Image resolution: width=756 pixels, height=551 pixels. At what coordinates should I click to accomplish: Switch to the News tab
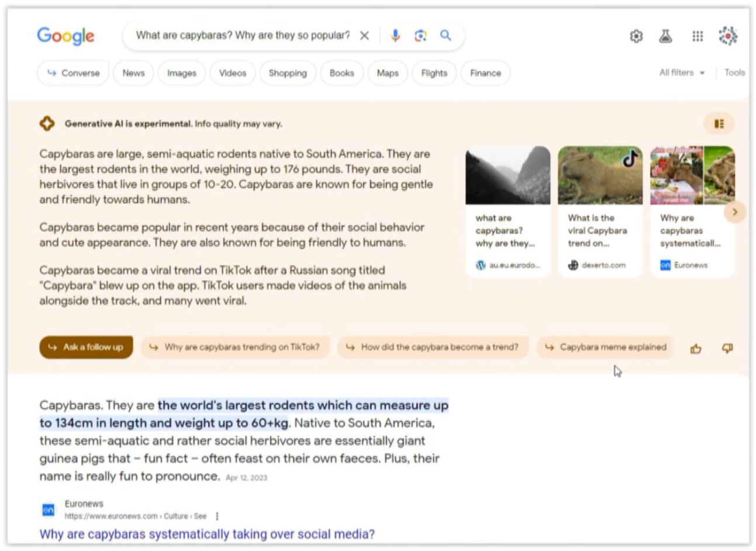(x=133, y=73)
